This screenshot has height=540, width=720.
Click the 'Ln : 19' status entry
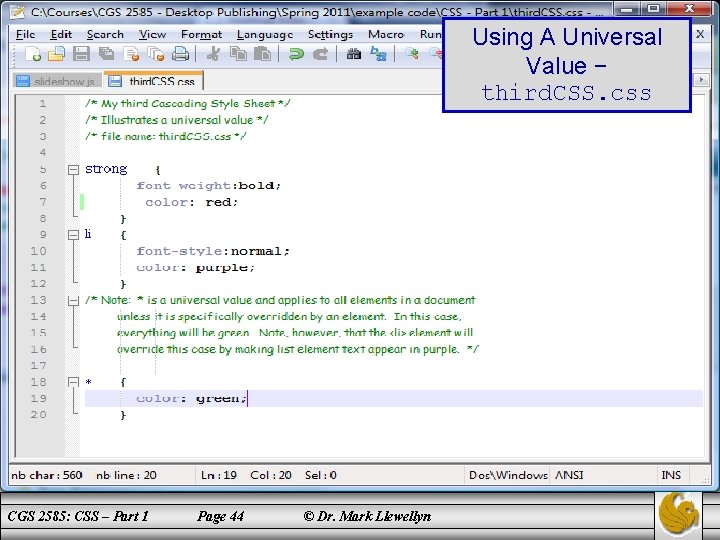coord(219,475)
